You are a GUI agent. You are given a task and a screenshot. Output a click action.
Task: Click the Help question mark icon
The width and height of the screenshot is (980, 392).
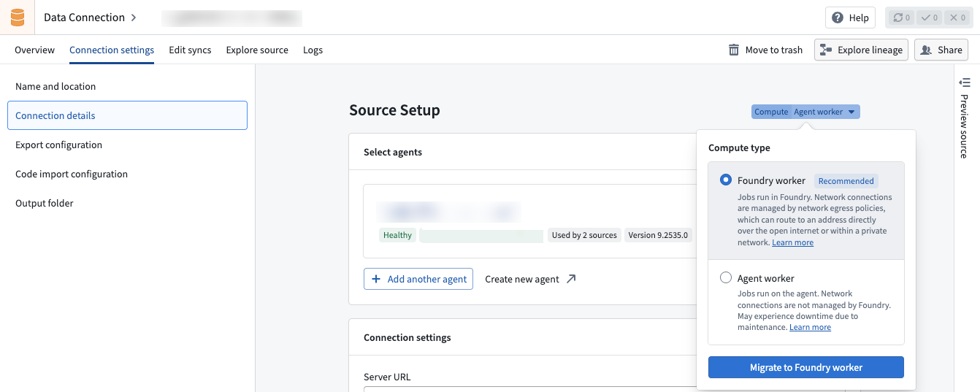click(x=836, y=18)
